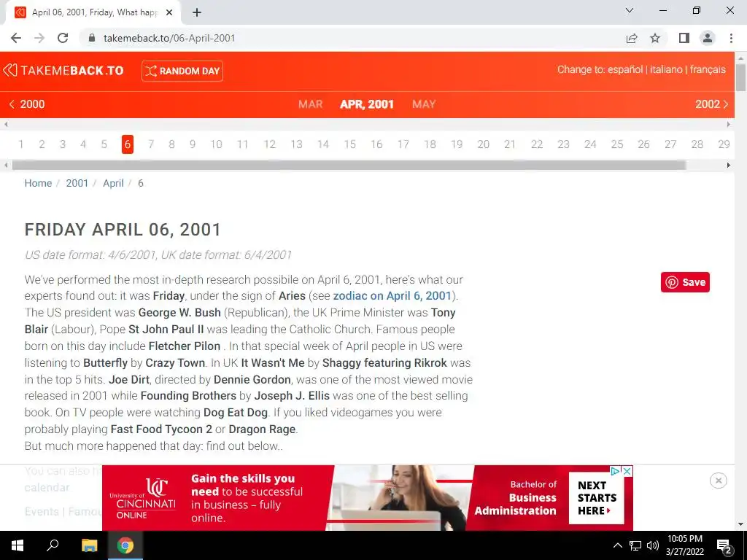Click heading FRIDAY APRIL 06, 2001
Screen dimensions: 747x560
tap(123, 230)
